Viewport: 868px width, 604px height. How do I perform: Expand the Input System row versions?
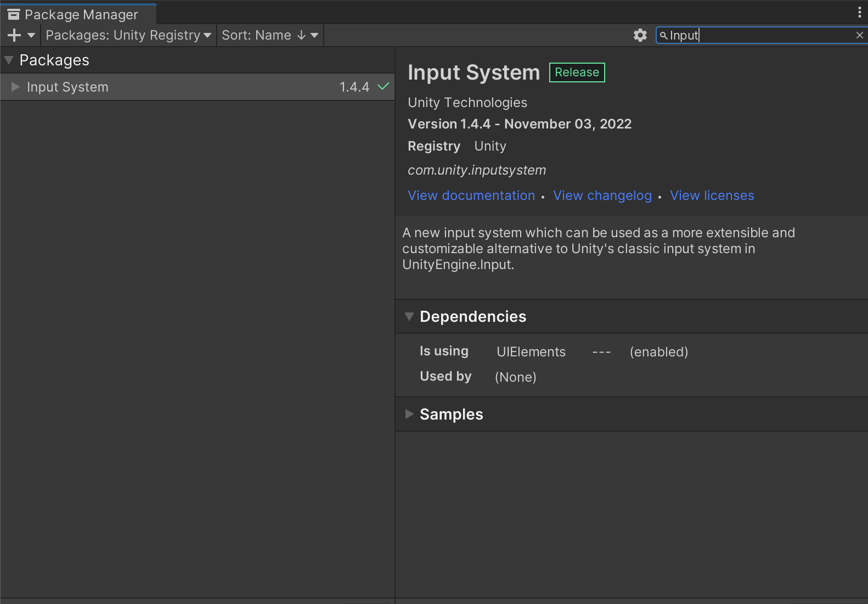coord(15,87)
